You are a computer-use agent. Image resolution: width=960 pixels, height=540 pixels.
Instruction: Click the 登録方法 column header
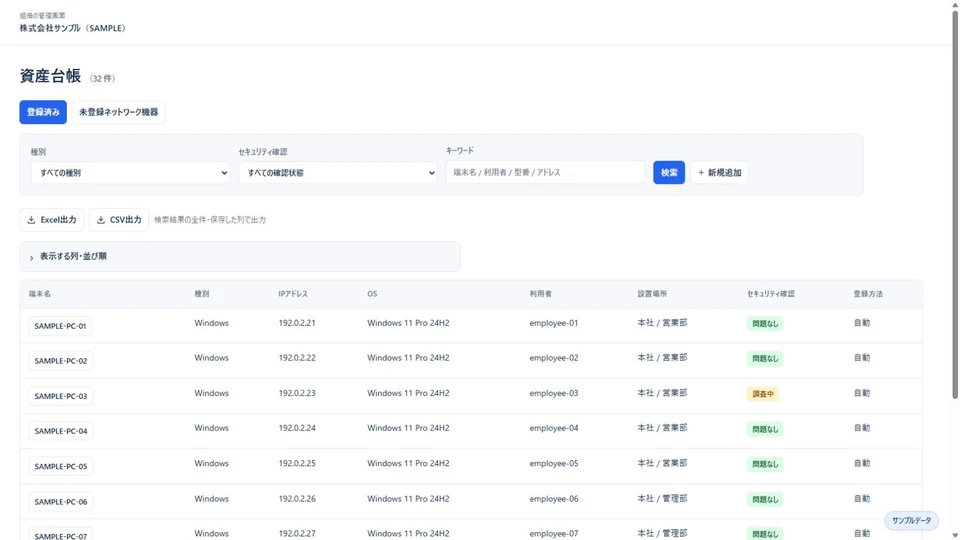click(x=868, y=294)
